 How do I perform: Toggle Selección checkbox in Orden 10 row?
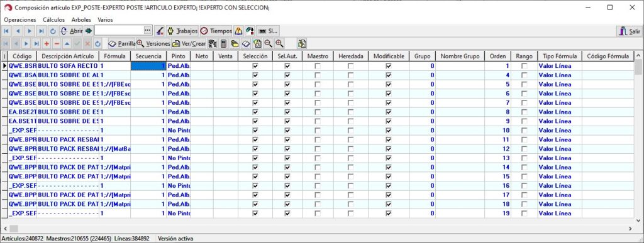(x=255, y=131)
